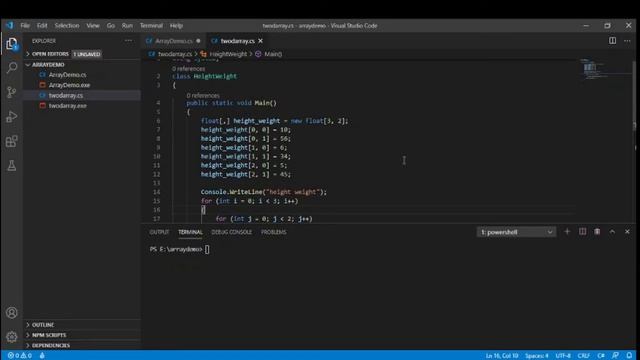
Task: Open the Go menu
Action: click(x=111, y=25)
